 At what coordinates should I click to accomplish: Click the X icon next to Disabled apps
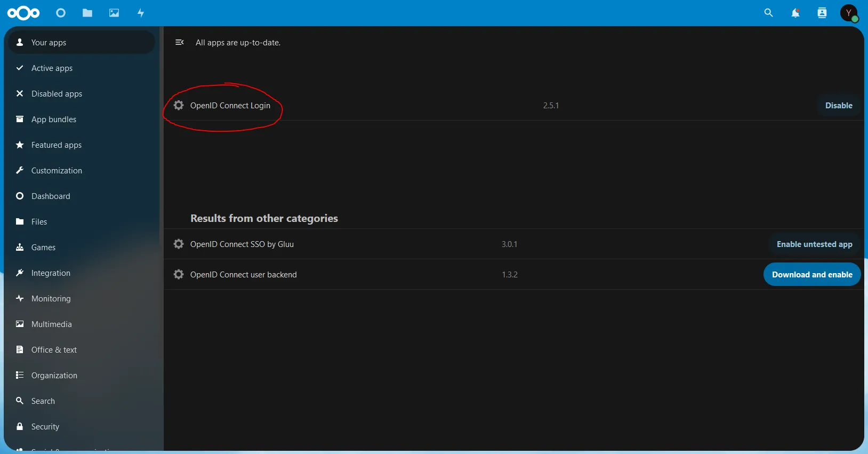[x=20, y=93]
